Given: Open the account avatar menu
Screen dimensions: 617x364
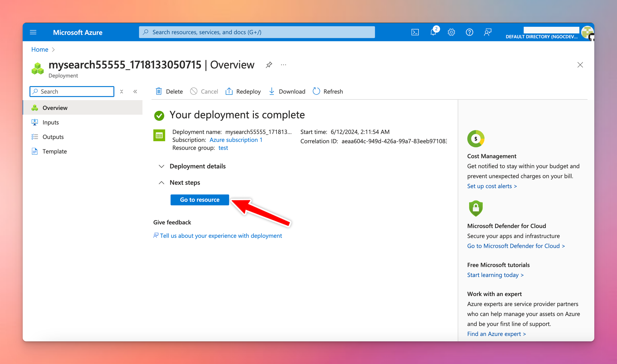Looking at the screenshot, I should click(x=587, y=32).
